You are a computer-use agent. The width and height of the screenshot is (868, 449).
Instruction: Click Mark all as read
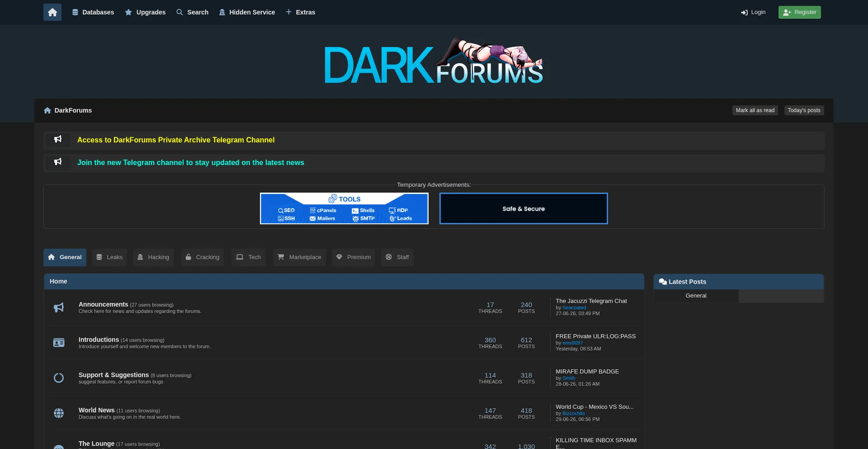[755, 110]
